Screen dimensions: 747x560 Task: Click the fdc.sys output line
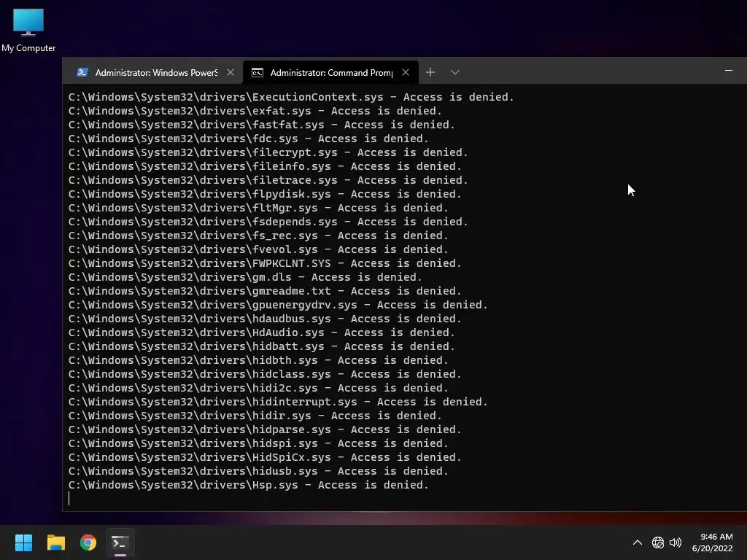click(x=248, y=139)
